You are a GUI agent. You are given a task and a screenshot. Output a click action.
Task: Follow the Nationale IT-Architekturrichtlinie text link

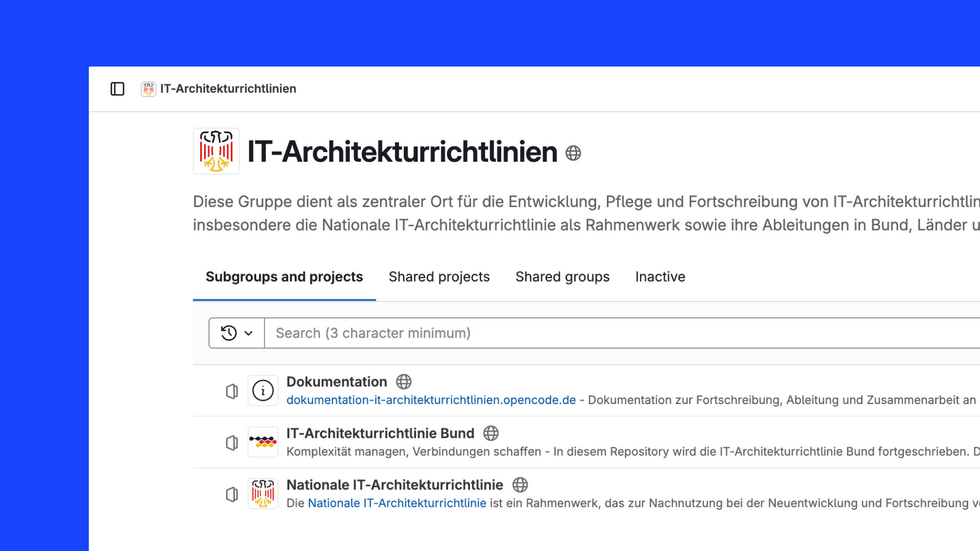pos(397,503)
